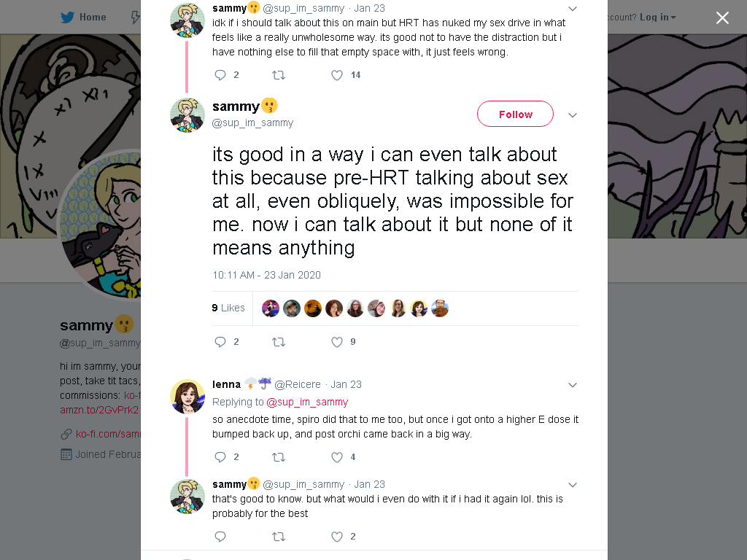The image size is (747, 560).
Task: Open the Log in dropdown
Action: coord(657,17)
